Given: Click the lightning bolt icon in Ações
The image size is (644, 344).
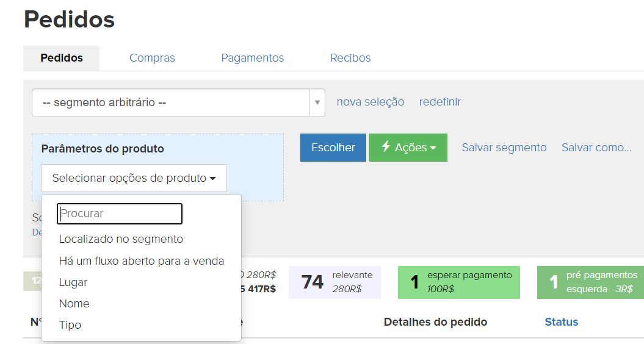Looking at the screenshot, I should [x=385, y=147].
